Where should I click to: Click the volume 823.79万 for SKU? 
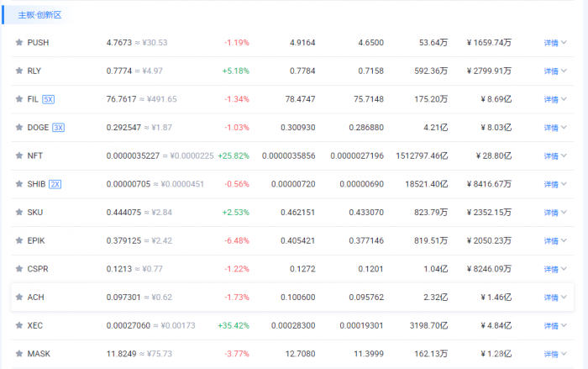point(431,212)
